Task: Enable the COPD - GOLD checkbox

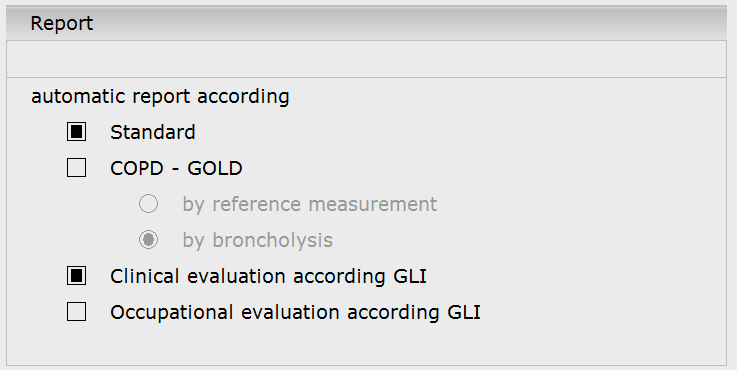Action: pyautogui.click(x=77, y=168)
